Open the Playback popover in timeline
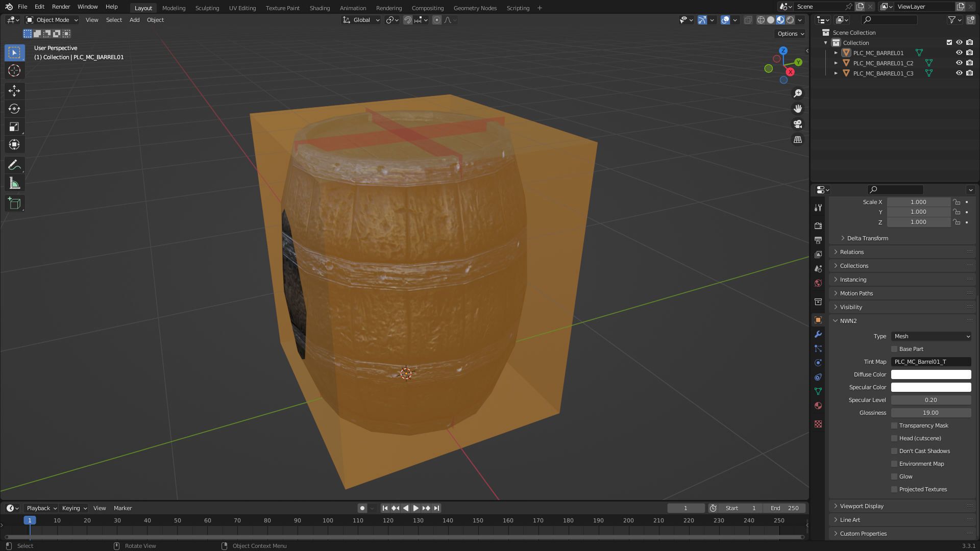This screenshot has width=980, height=551. pyautogui.click(x=41, y=508)
